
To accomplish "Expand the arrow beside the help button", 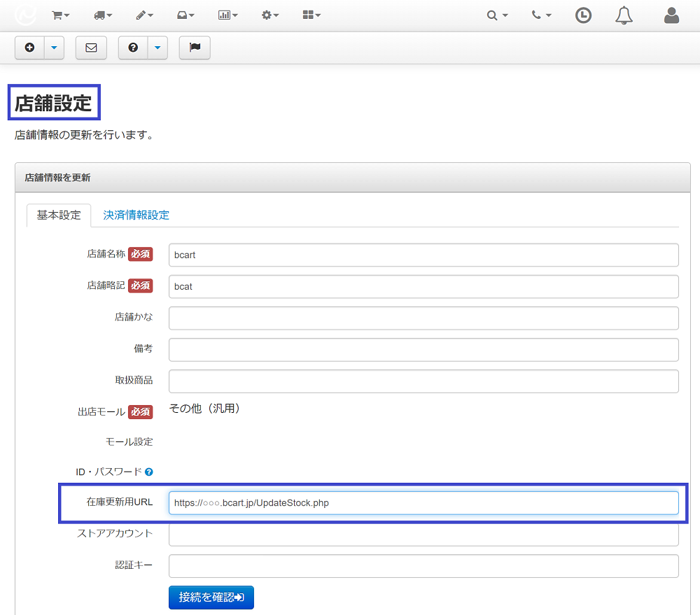I will pyautogui.click(x=157, y=48).
